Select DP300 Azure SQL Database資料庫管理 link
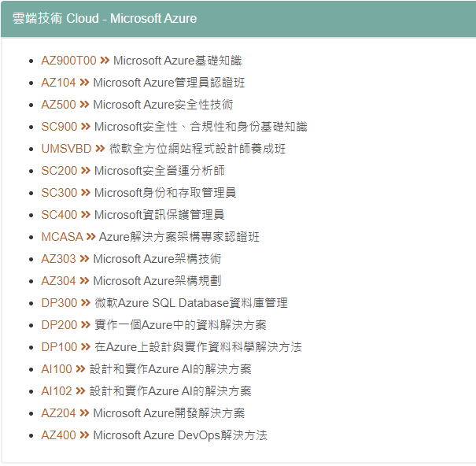Viewport: 476px width, 466px height. [164, 303]
